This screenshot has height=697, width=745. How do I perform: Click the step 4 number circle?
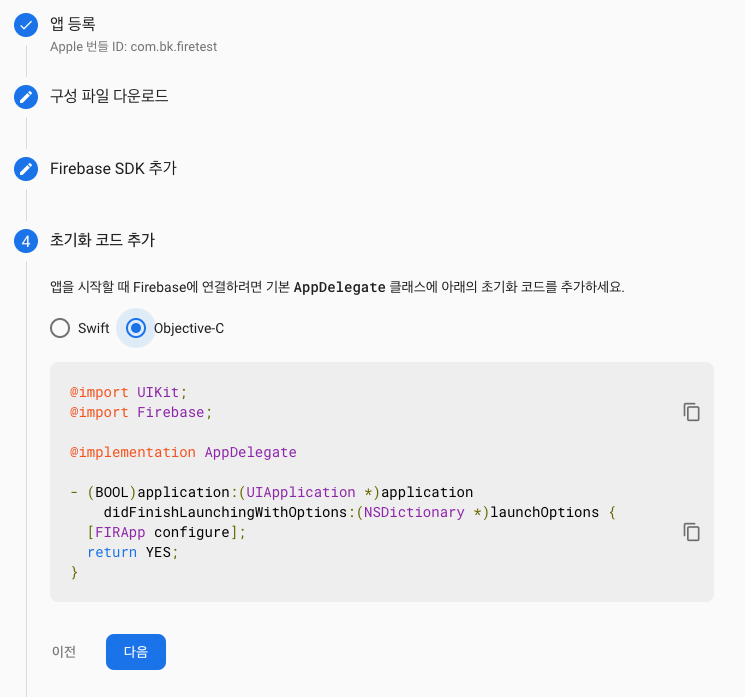26,241
